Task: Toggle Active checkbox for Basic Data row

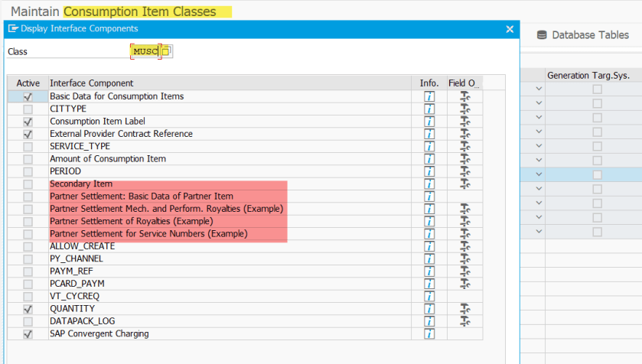Action: click(28, 97)
